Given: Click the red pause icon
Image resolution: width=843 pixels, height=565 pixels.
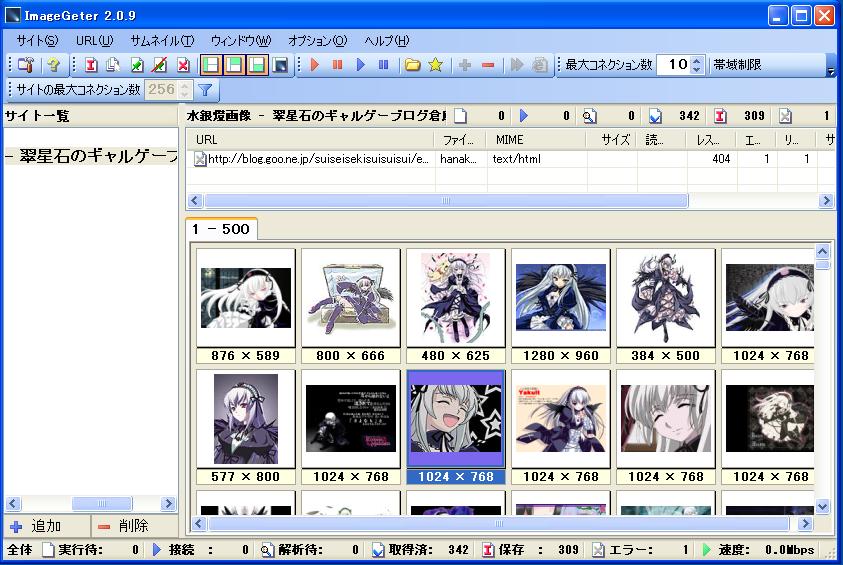Looking at the screenshot, I should tap(338, 65).
